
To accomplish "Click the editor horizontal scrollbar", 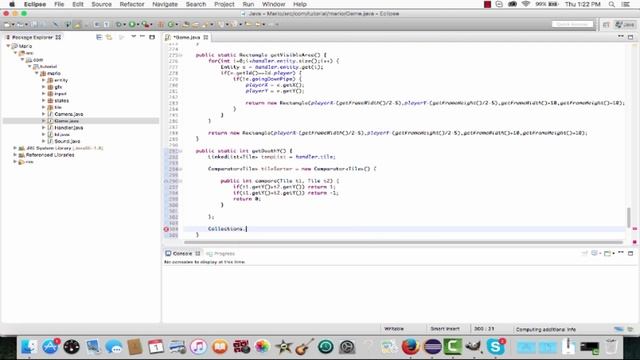I will (x=404, y=242).
